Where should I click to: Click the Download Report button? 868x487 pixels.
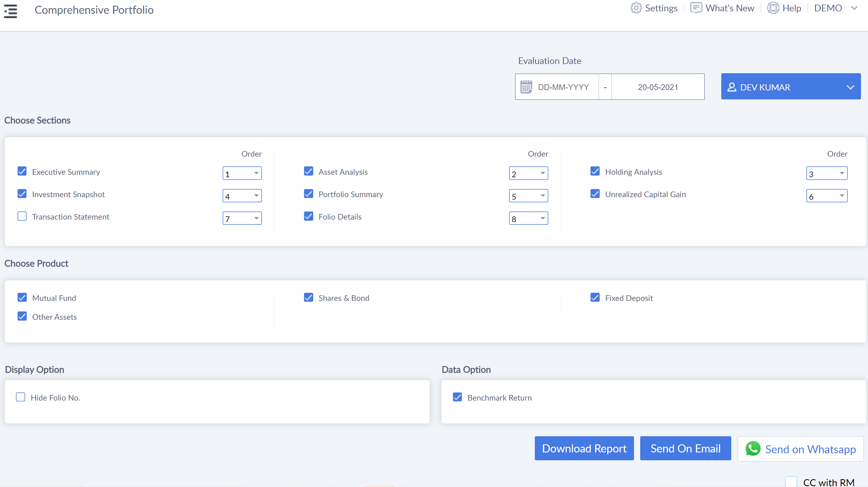(584, 448)
